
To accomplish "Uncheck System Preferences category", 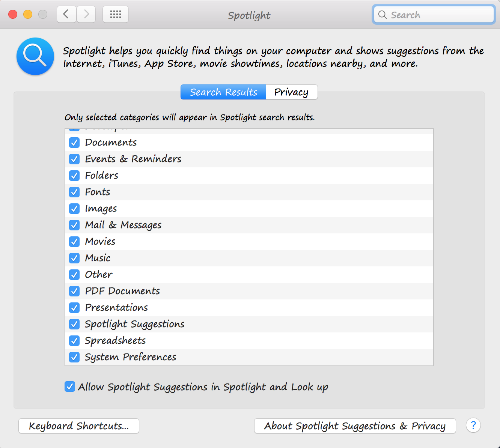I will pos(74,357).
